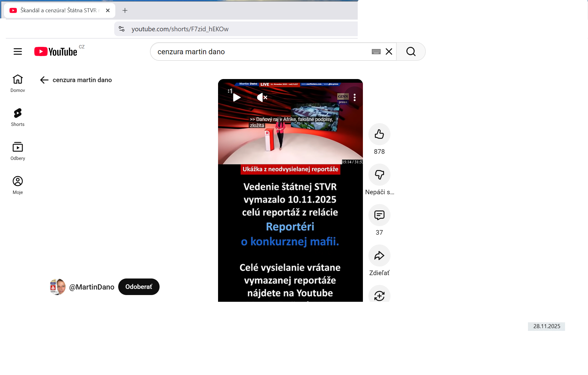Image resolution: width=588 pixels, height=375 pixels.
Task: Play the Shorts video
Action: [x=236, y=97]
